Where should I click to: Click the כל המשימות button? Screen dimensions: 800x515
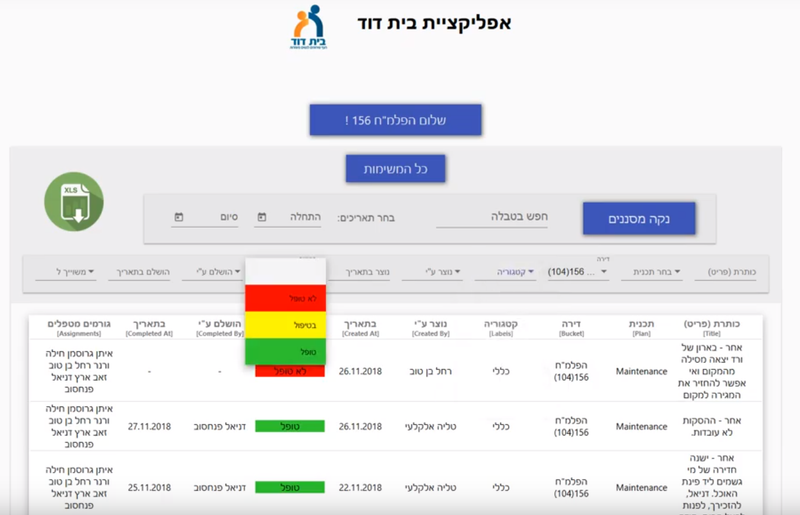(395, 168)
